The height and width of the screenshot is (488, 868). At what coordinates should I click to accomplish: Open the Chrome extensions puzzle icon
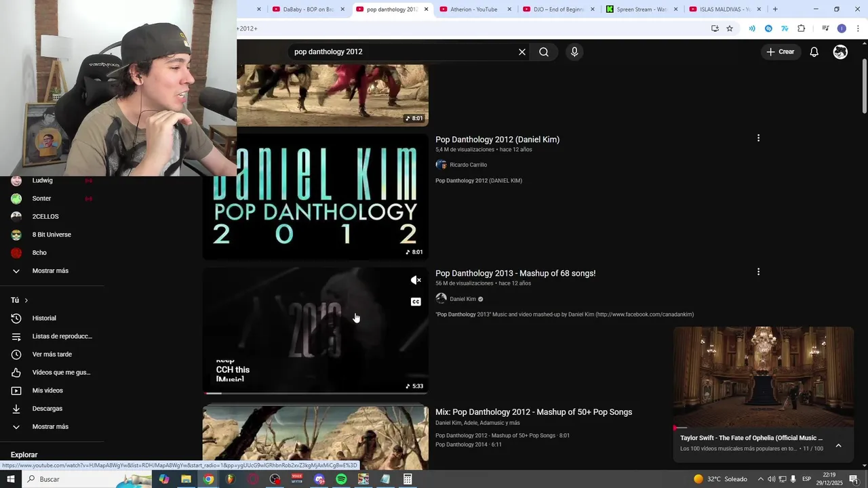pos(802,28)
